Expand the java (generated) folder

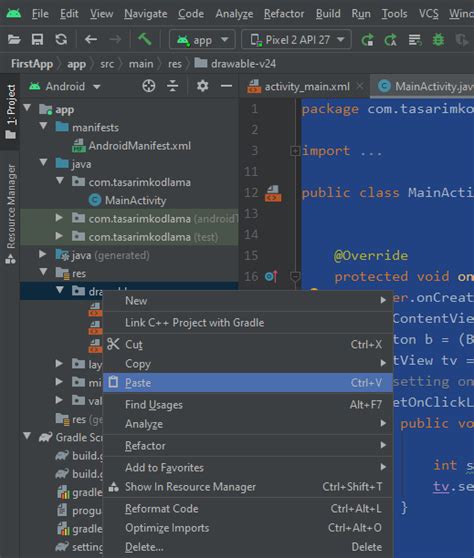[42, 254]
